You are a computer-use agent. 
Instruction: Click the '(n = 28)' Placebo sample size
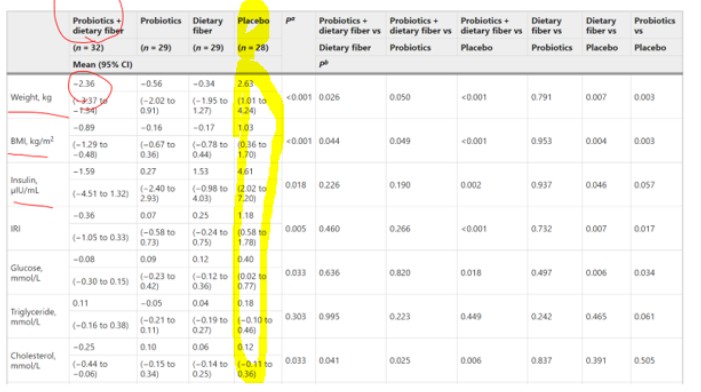tap(253, 47)
